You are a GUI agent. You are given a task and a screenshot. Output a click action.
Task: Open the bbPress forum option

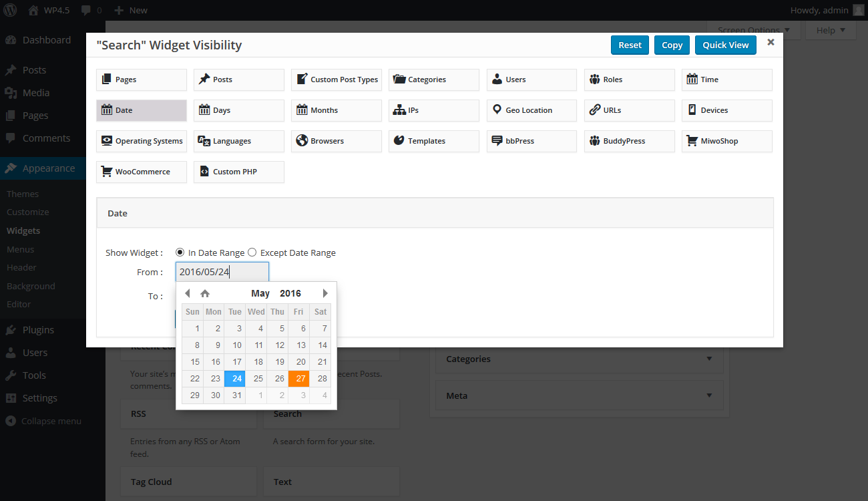[x=531, y=141]
